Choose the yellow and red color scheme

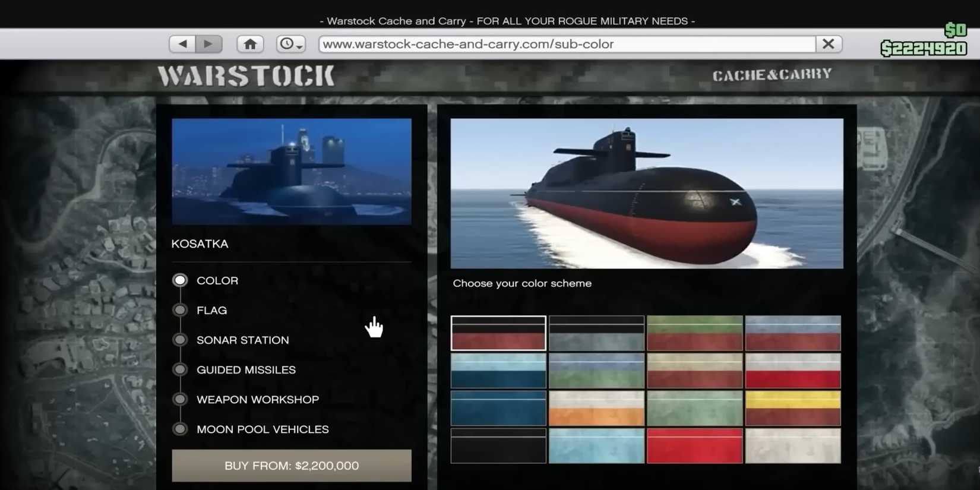[793, 408]
